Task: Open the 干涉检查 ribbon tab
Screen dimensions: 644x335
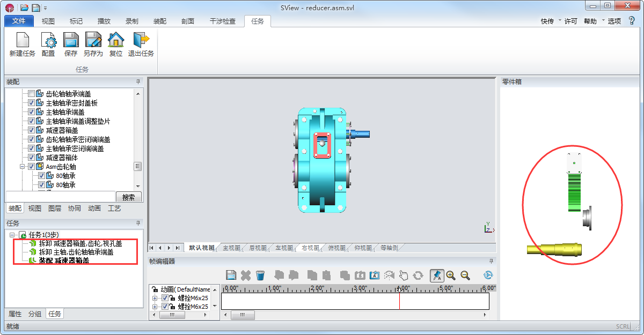Action: pos(222,21)
